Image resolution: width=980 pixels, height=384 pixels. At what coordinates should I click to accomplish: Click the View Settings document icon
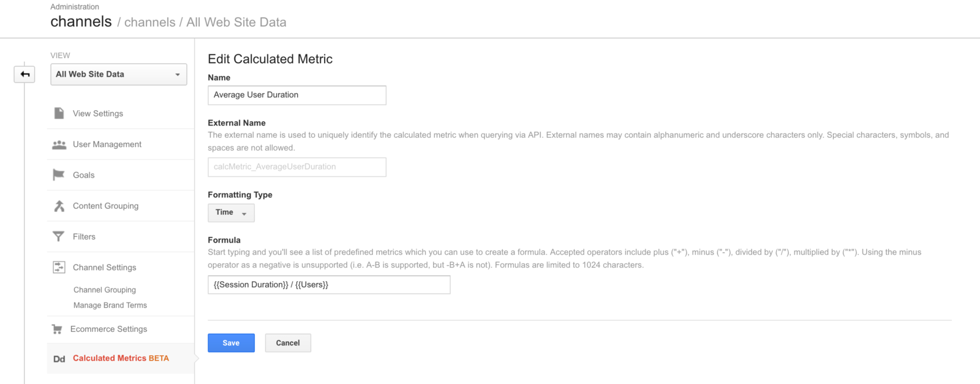pyautogui.click(x=59, y=113)
